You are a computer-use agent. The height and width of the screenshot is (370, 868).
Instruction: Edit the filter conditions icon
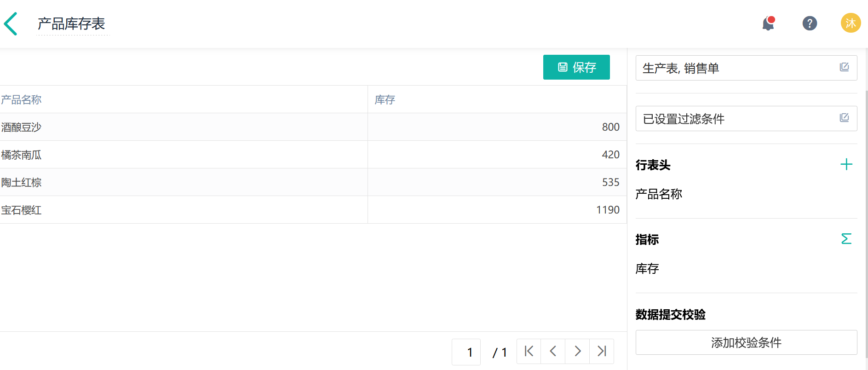pos(844,118)
